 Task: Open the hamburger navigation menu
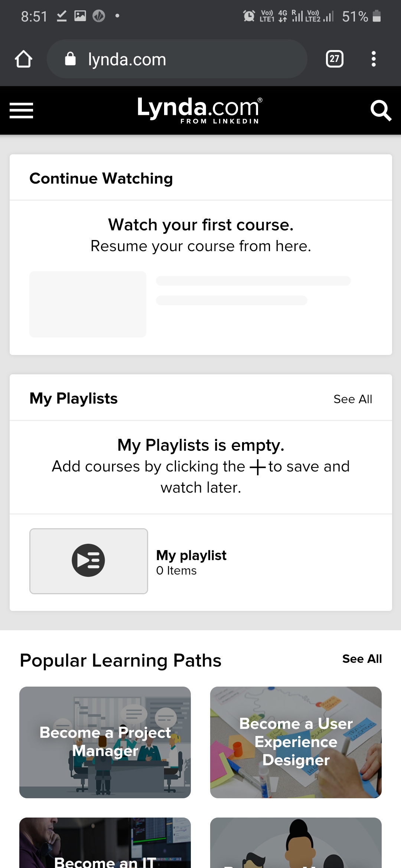[x=21, y=111]
